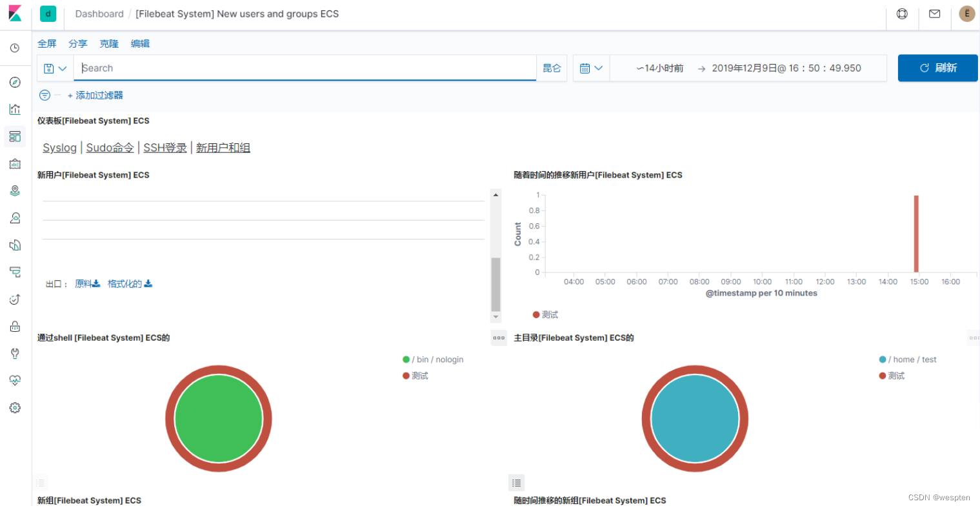Click 添加过滤器 add filter link
Screen dimensions: 980x508
click(x=95, y=95)
